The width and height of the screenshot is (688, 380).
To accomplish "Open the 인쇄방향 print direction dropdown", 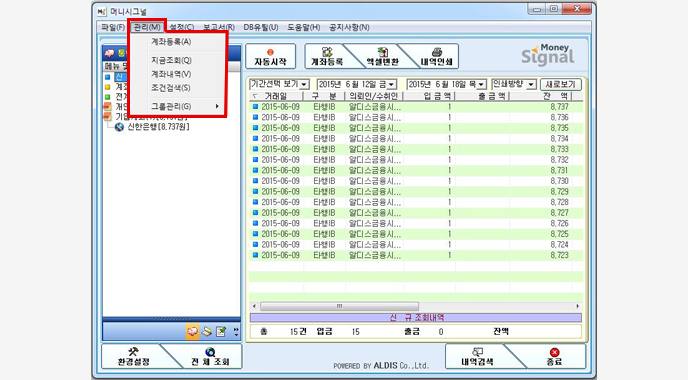I will point(514,84).
